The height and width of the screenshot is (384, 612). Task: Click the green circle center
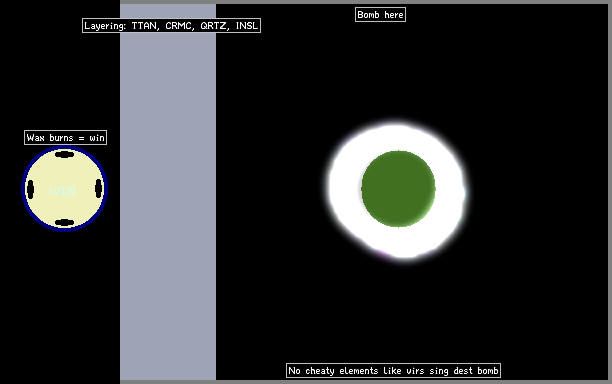398,189
